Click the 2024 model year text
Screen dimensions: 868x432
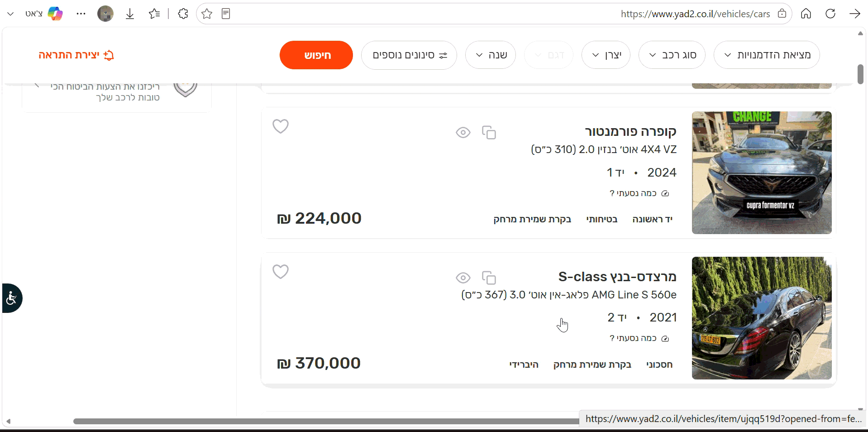point(662,173)
